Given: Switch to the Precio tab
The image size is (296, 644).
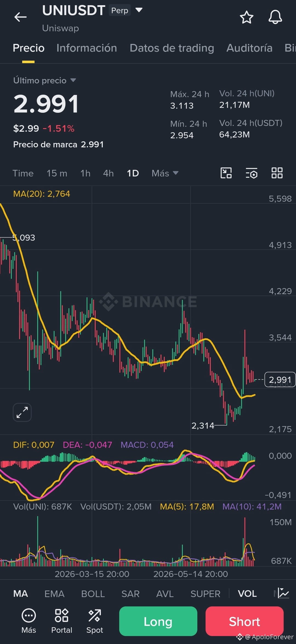Looking at the screenshot, I should tap(29, 48).
